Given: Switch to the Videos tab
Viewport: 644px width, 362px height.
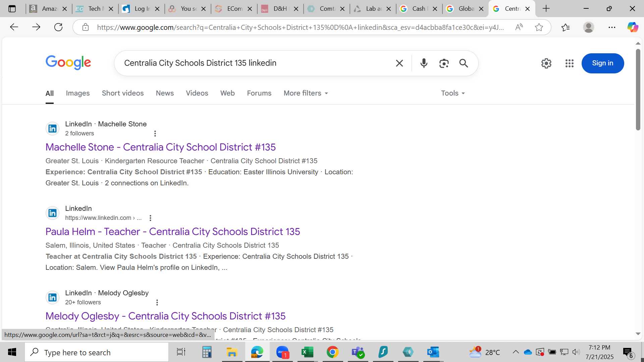Looking at the screenshot, I should pos(197,93).
